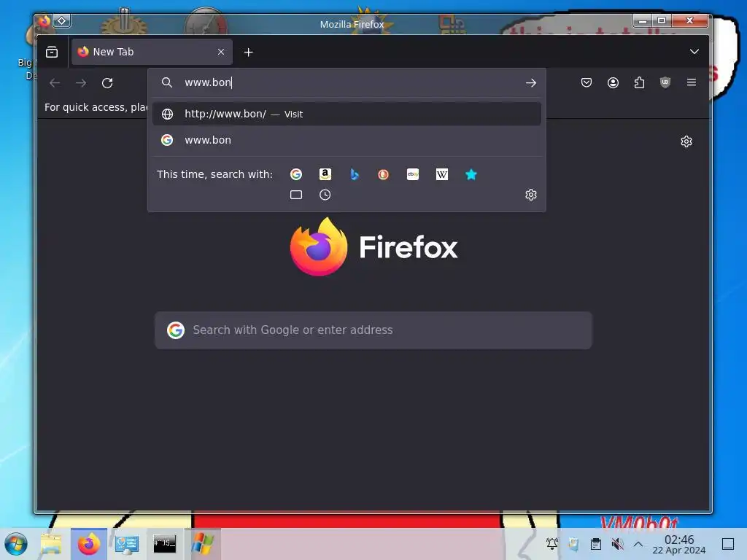Search open tabs using the tab icon

296,195
